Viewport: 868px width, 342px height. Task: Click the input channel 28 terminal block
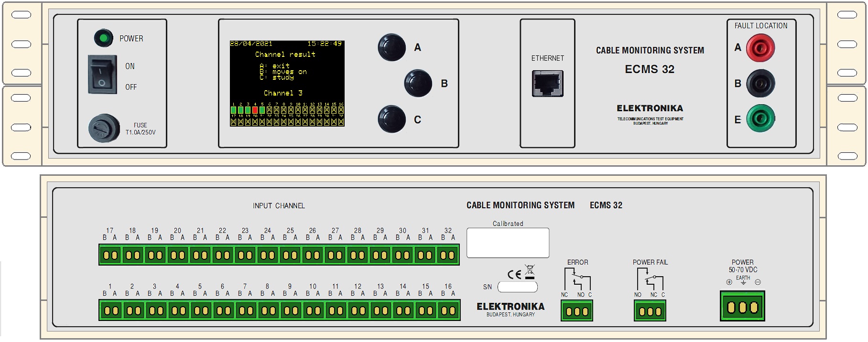358,255
